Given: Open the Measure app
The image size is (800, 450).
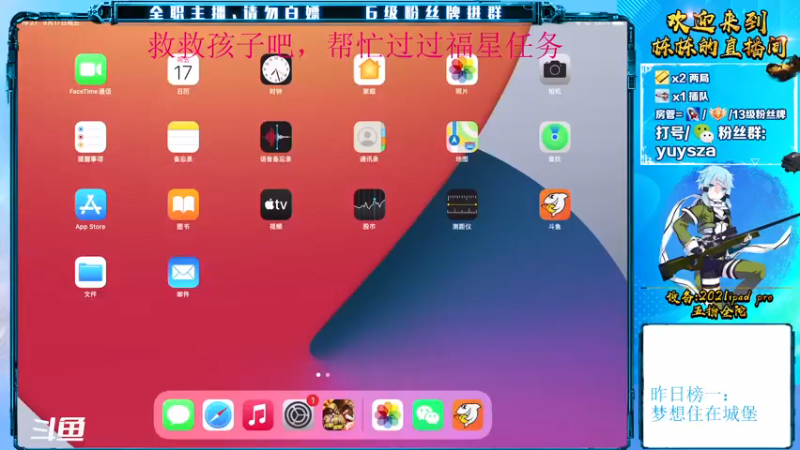Looking at the screenshot, I should 462,205.
